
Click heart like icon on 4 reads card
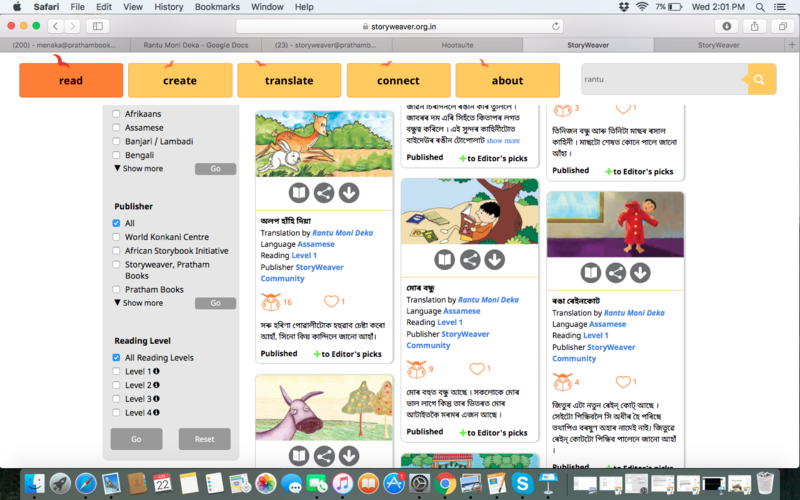pos(623,382)
